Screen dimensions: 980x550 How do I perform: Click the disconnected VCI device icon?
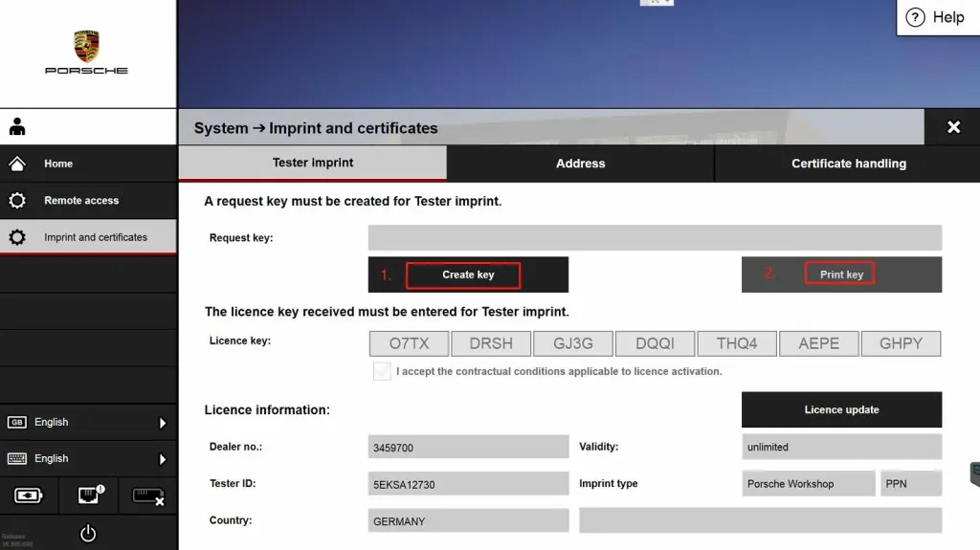(147, 495)
